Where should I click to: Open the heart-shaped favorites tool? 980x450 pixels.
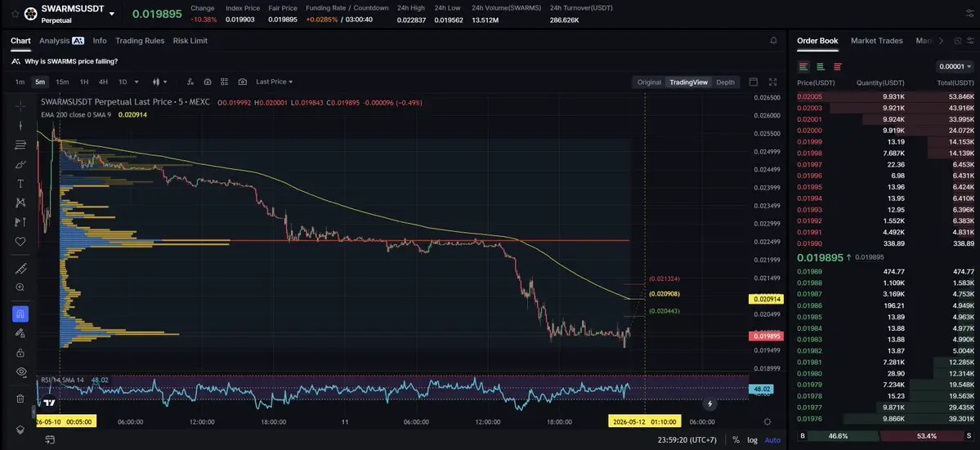[20, 242]
